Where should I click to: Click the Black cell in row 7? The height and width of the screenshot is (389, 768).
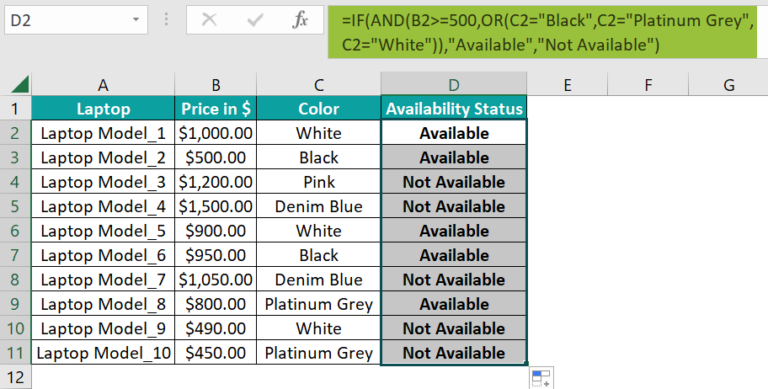tap(319, 255)
